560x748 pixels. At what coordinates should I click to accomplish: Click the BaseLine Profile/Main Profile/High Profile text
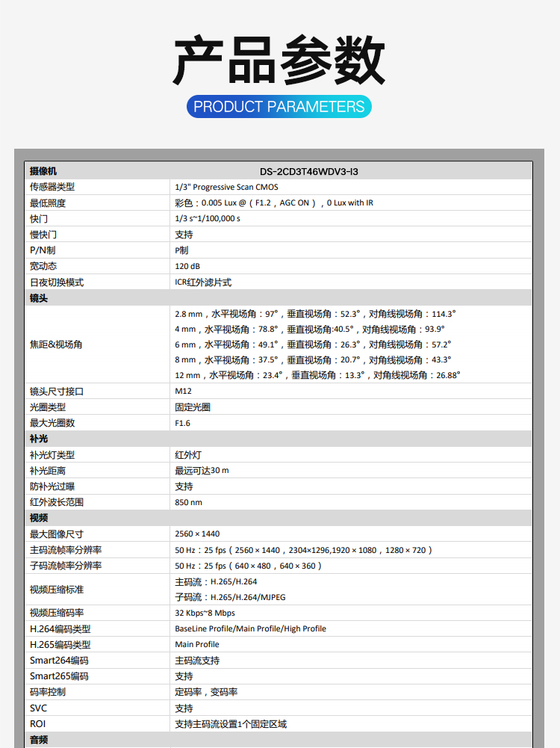click(251, 628)
